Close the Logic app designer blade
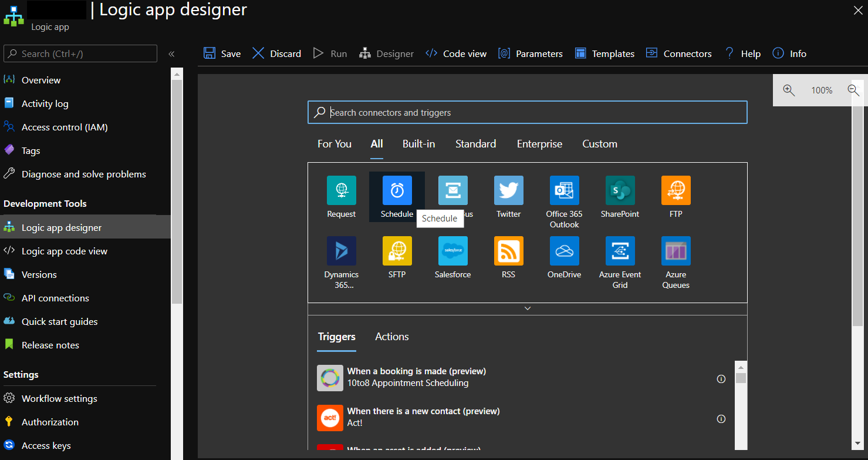This screenshot has width=868, height=460. coord(857,10)
